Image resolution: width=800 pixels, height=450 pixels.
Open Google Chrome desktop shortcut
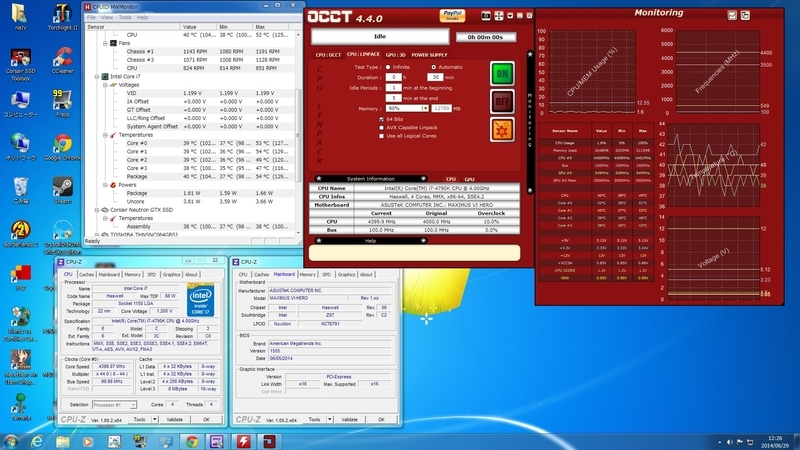tap(62, 147)
